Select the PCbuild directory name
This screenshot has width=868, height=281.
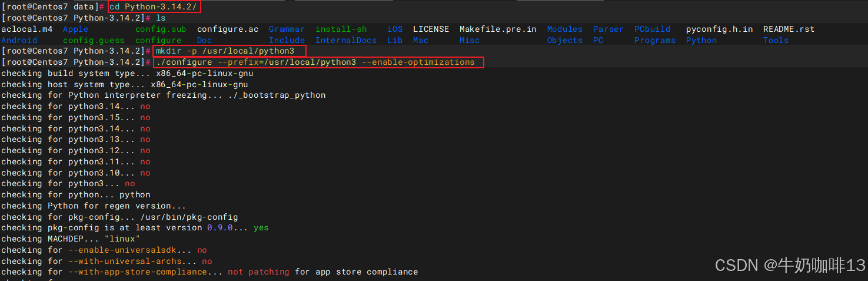(652, 29)
